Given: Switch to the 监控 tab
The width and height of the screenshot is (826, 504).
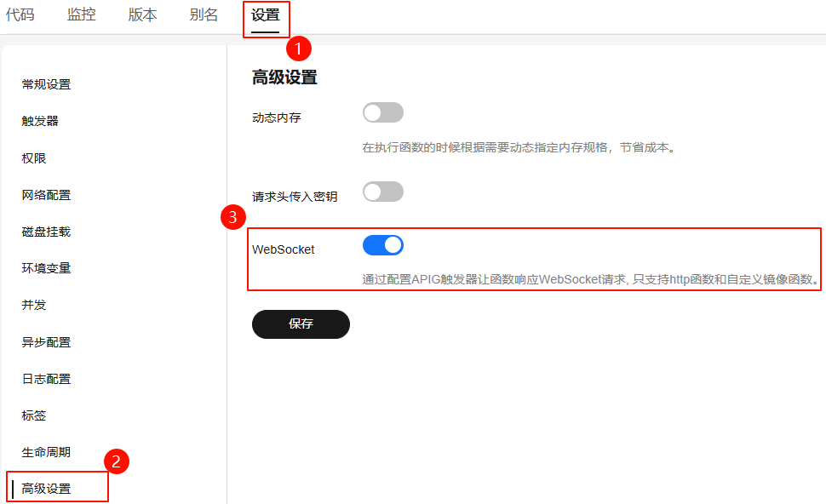Looking at the screenshot, I should pos(82,15).
